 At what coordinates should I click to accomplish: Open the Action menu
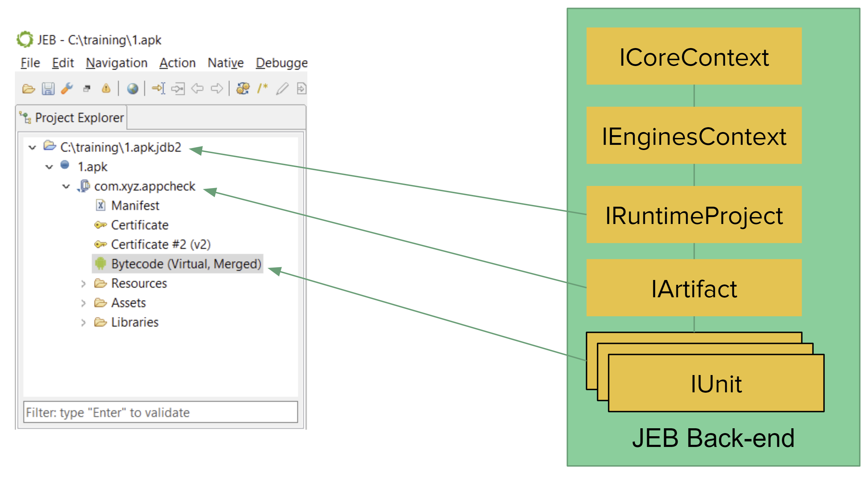click(x=178, y=63)
